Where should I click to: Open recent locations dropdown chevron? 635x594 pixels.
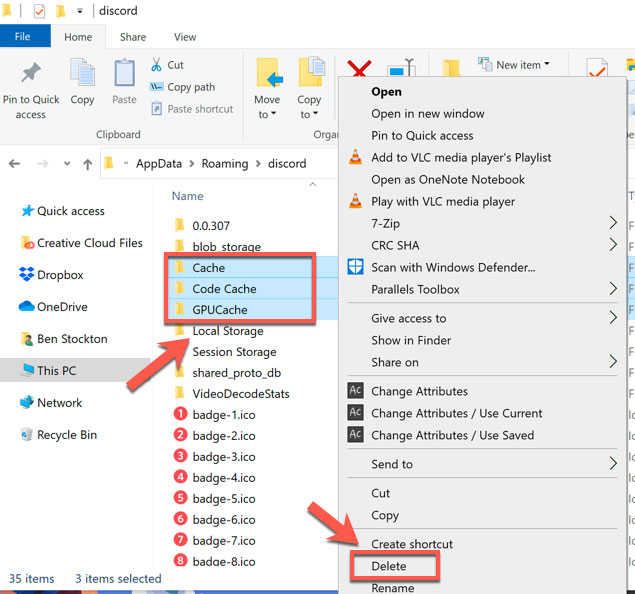click(67, 164)
